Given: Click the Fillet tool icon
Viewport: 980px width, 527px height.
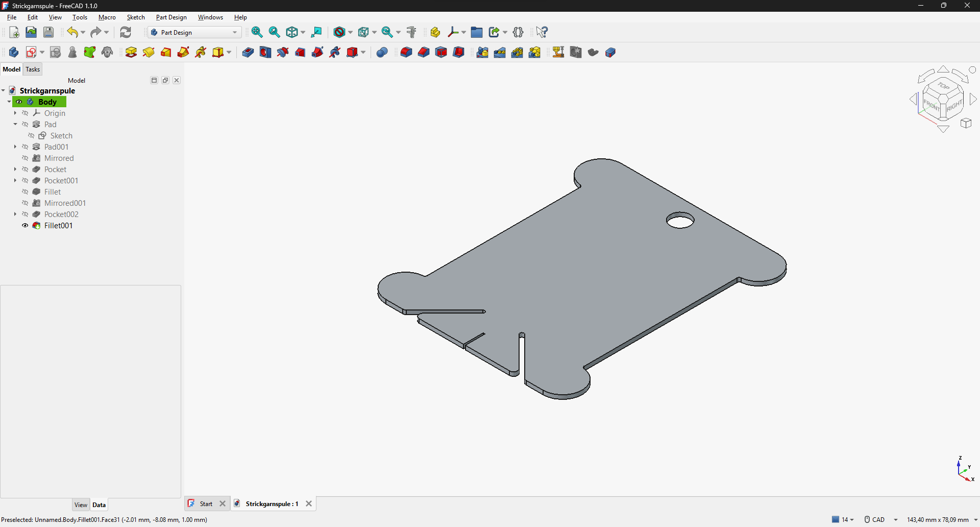Looking at the screenshot, I should point(406,52).
